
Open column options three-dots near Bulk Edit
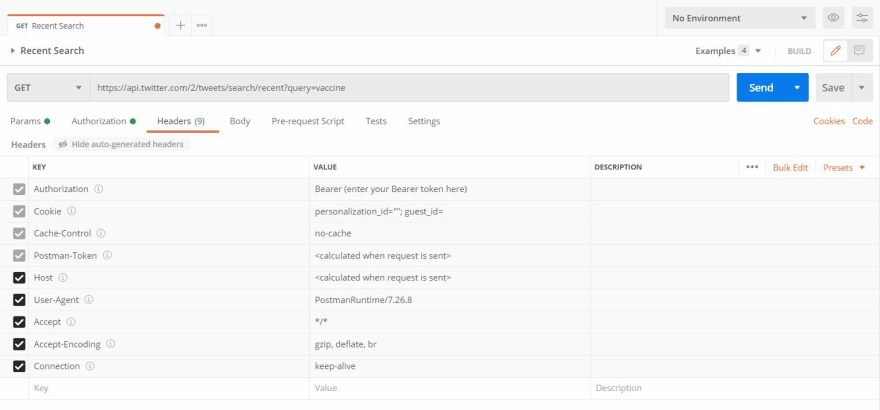coord(752,167)
